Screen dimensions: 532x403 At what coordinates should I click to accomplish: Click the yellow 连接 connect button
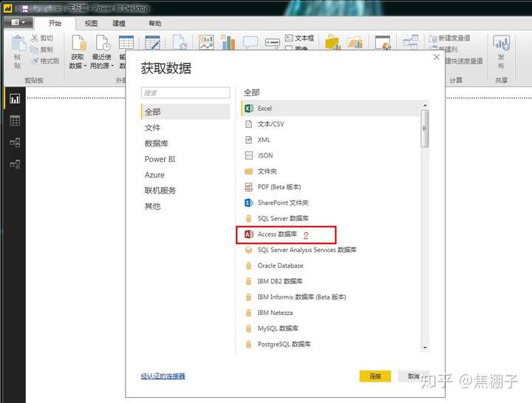tap(375, 376)
